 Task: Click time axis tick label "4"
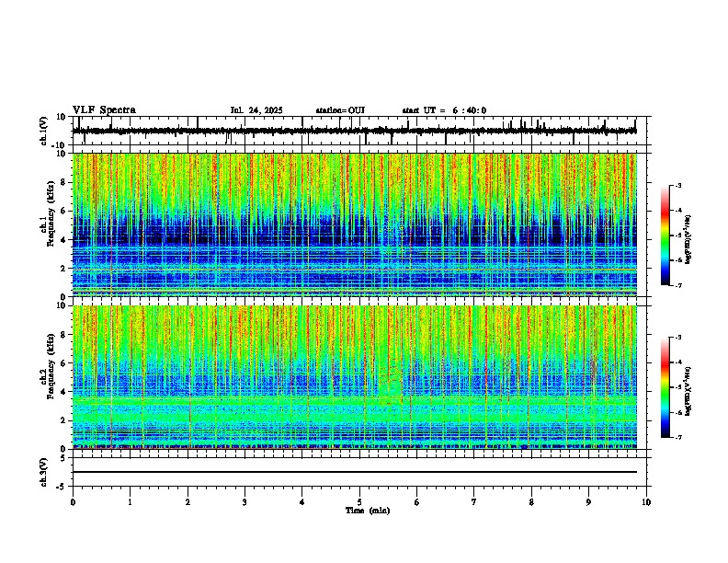click(302, 502)
